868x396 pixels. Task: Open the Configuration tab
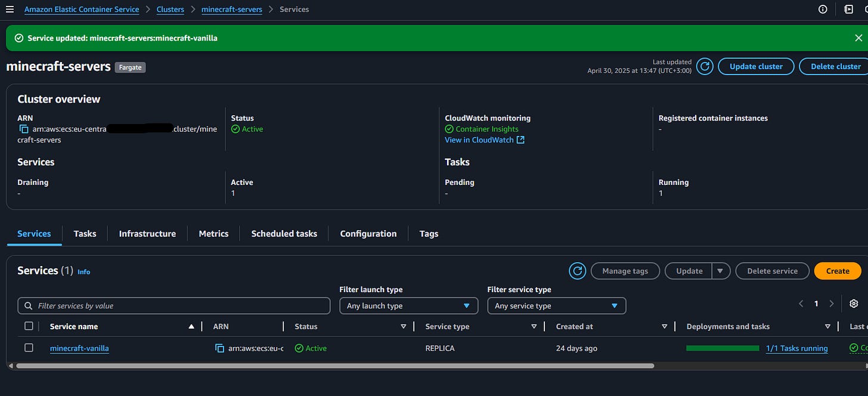(368, 234)
